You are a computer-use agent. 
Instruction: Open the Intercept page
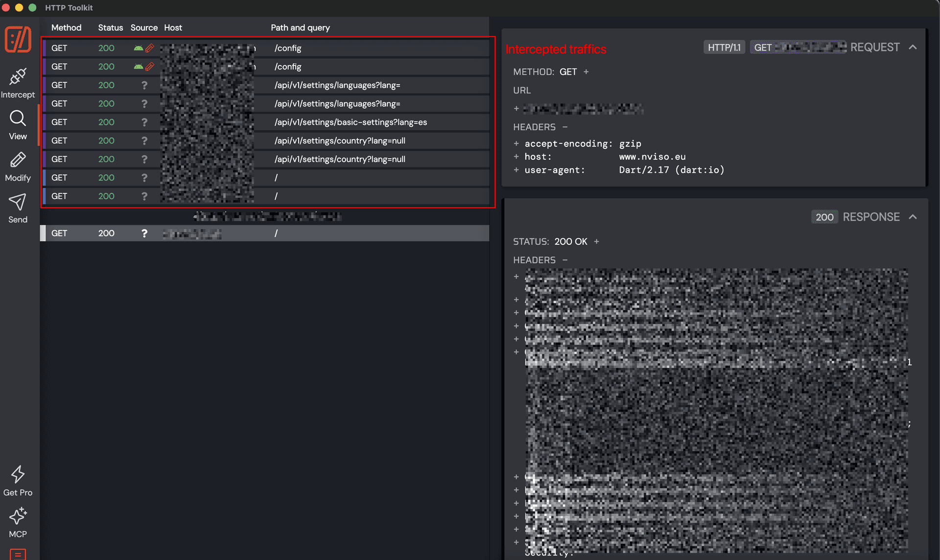18,83
